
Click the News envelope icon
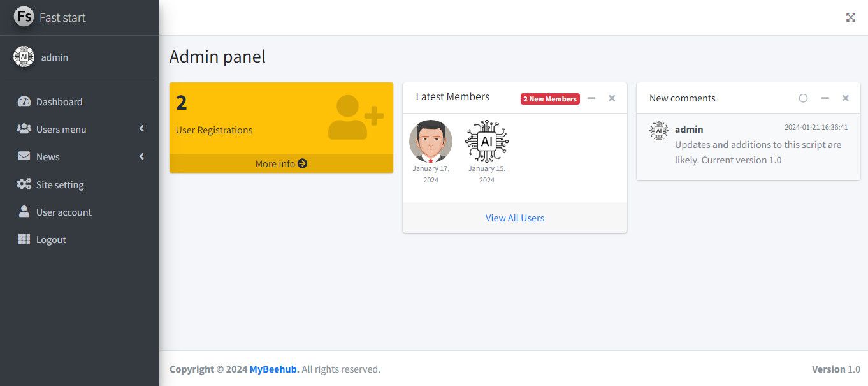click(x=24, y=156)
